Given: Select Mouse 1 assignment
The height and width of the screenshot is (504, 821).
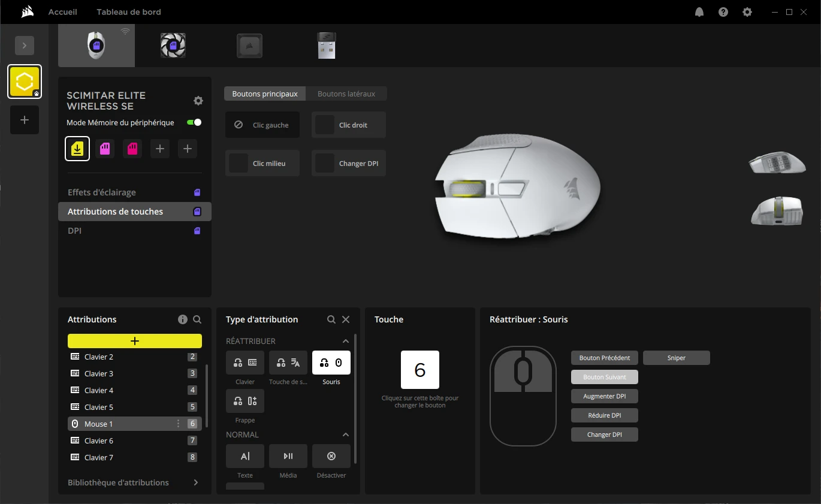Looking at the screenshot, I should click(135, 424).
